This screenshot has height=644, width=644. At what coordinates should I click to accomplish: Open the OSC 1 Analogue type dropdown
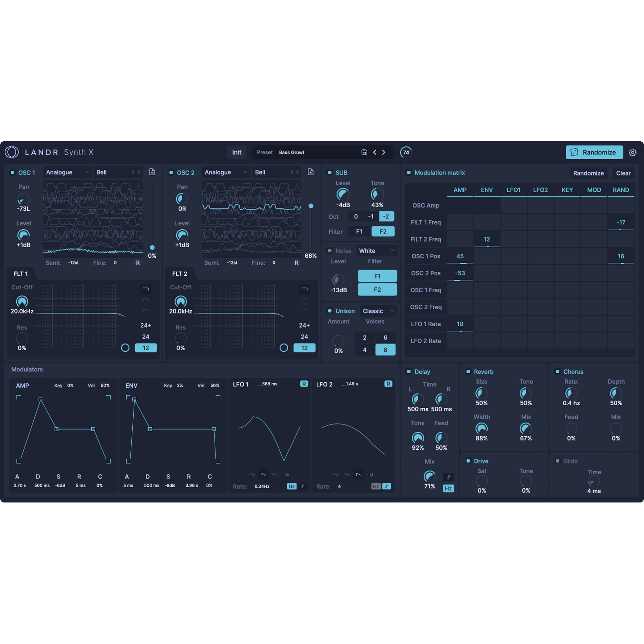pos(67,172)
